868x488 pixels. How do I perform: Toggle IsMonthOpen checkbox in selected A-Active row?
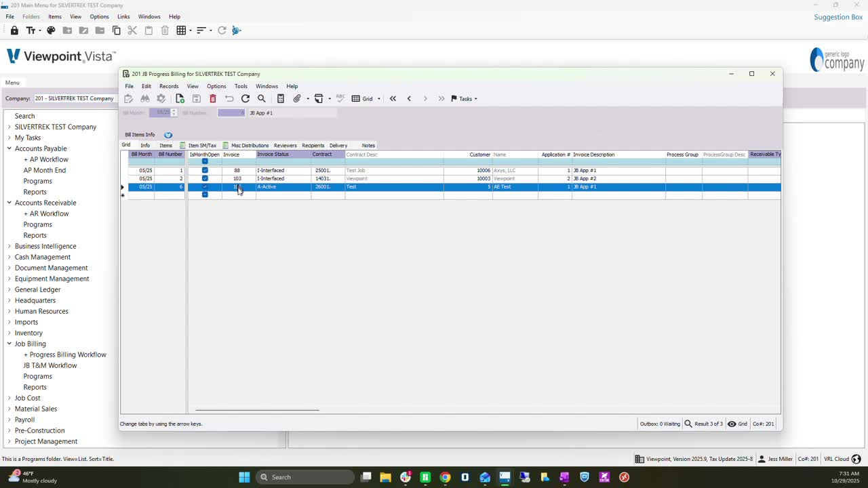(205, 187)
